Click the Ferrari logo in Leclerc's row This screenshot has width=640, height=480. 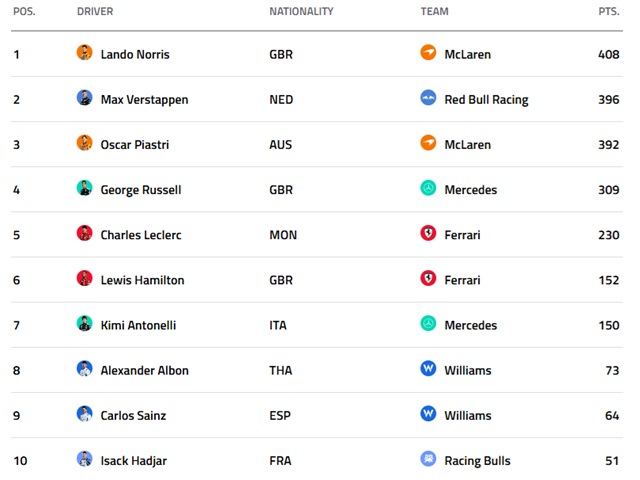428,233
